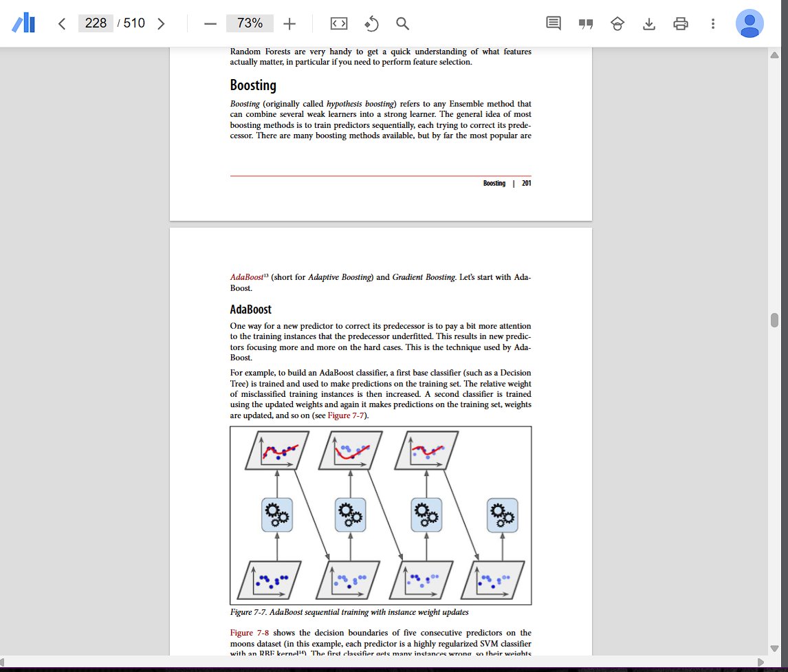Download the PDF document
Screen dimensions: 788x672
(649, 23)
